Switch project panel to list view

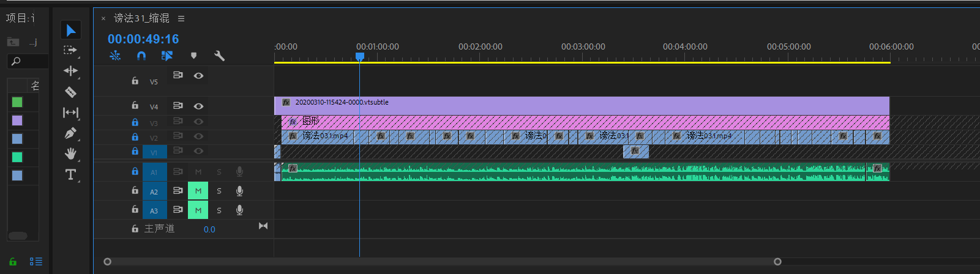click(x=36, y=262)
